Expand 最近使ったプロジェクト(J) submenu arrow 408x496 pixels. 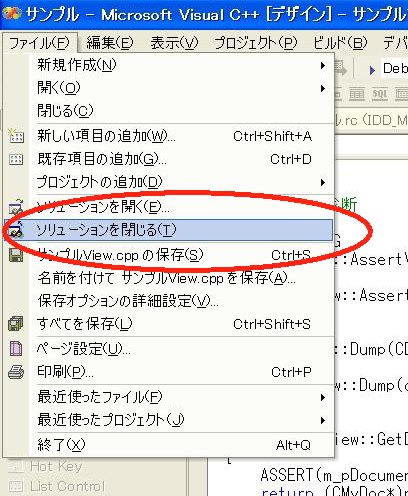[322, 420]
